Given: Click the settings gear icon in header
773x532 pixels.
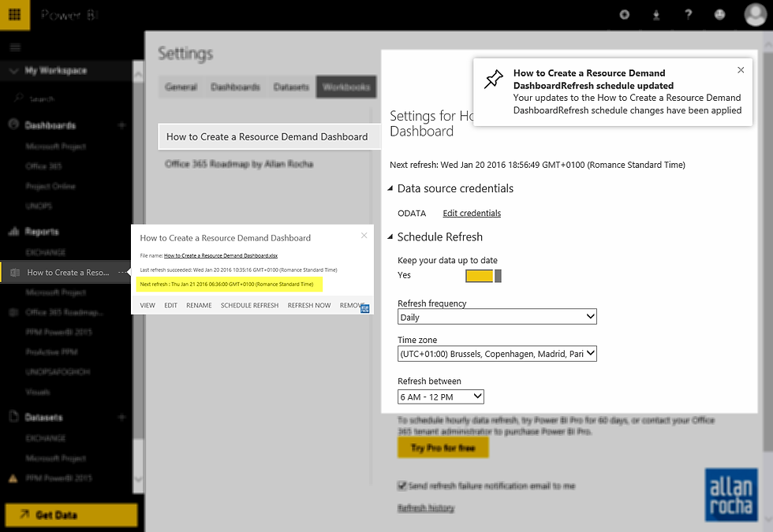Looking at the screenshot, I should coord(624,15).
